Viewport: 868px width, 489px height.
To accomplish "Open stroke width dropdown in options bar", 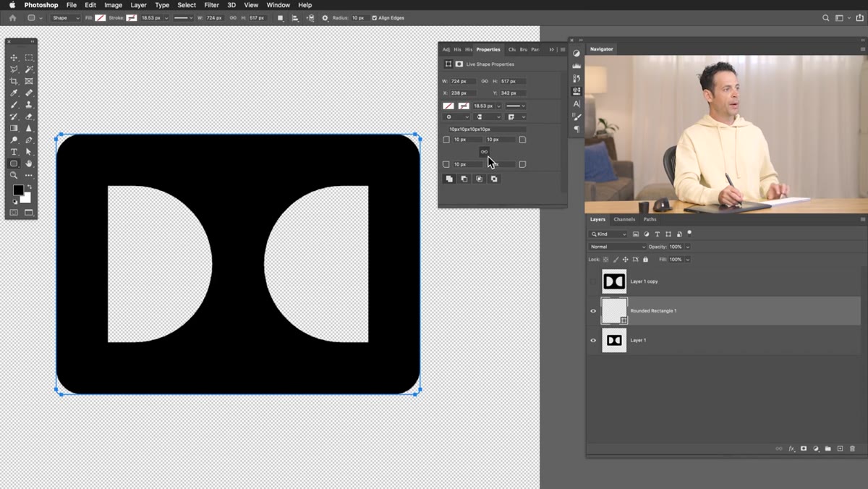I will [x=166, y=17].
